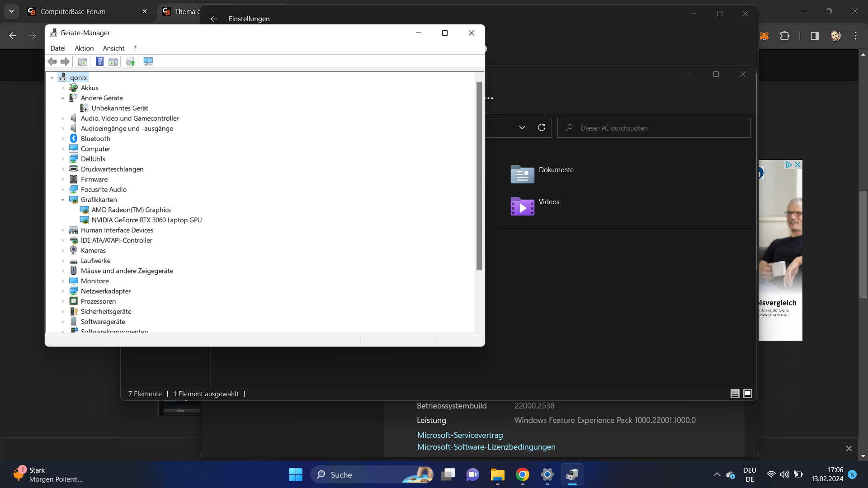Switch to details list view in Explorer
This screenshot has height=488, width=868.
pos(735,394)
